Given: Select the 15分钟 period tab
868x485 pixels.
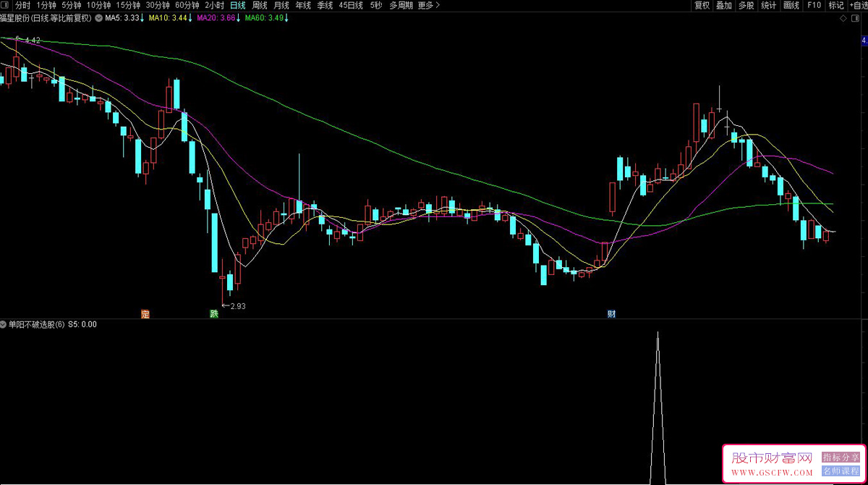Looking at the screenshot, I should click(x=128, y=5).
